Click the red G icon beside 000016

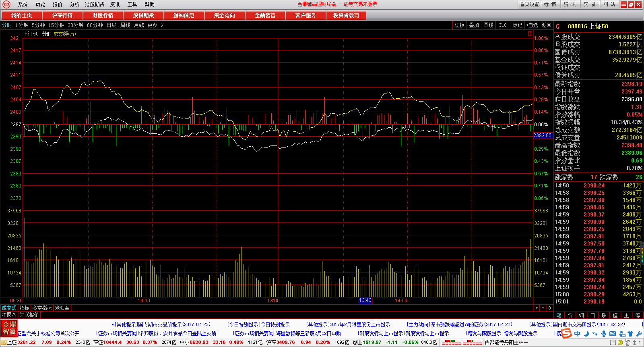pyautogui.click(x=558, y=26)
